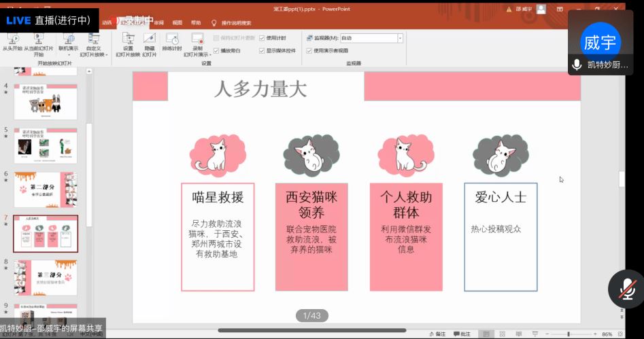Viewport: 644px width, 339px height.
Task: Click the 爱心人士 heading text
Action: tap(501, 198)
